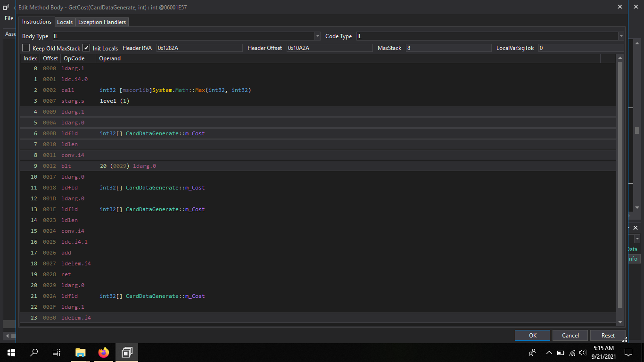Select the ldarg.0 row at offset 000A
The height and width of the screenshot is (362, 644).
click(x=318, y=123)
